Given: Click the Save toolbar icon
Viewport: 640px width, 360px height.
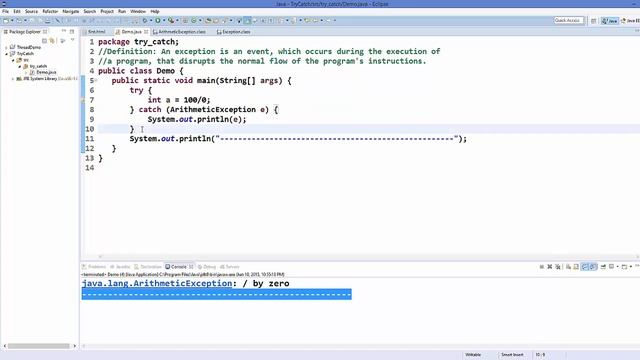Looking at the screenshot, I should tap(32, 20).
